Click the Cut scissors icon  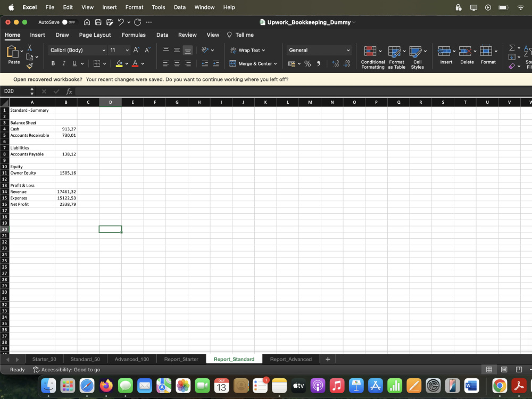click(29, 48)
